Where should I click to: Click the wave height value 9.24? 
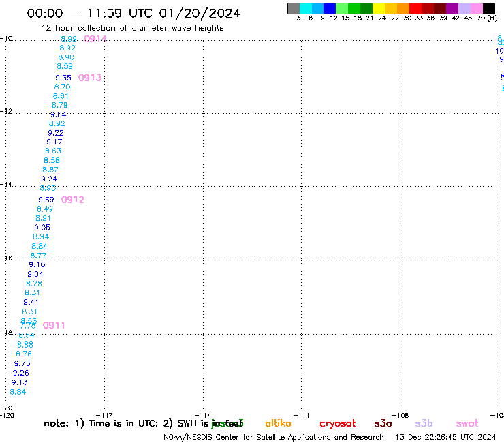pos(49,179)
